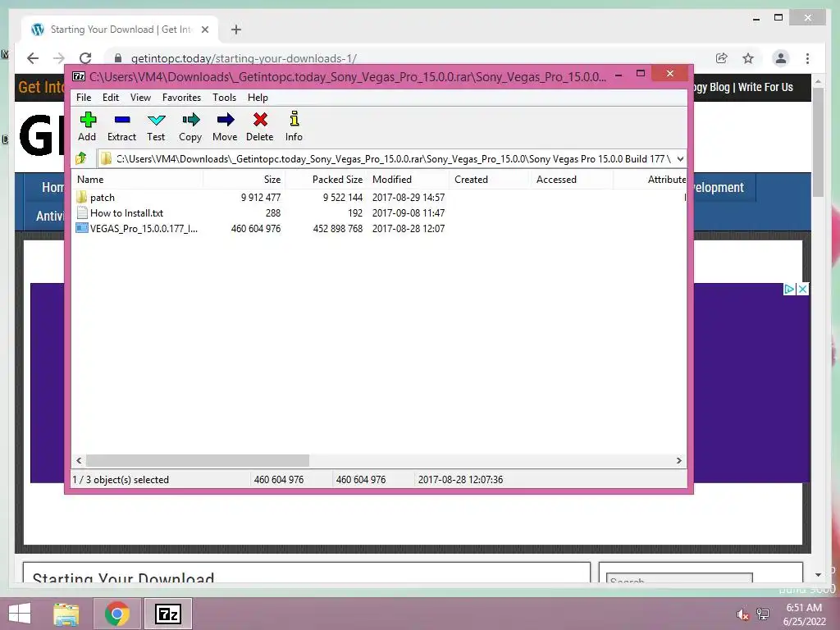Open the Chrome profile avatar

(x=781, y=58)
